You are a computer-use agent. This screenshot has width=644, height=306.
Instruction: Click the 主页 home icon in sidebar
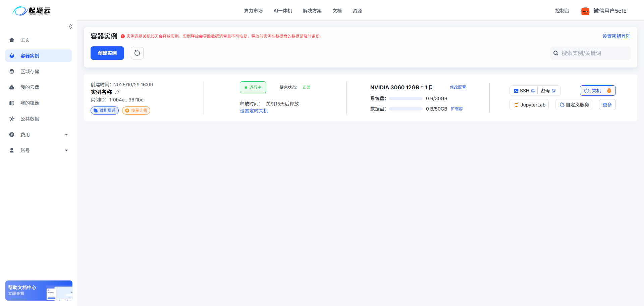point(12,40)
